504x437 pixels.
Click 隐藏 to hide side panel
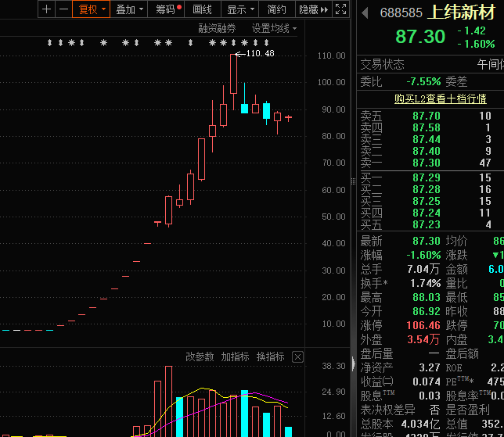(x=313, y=9)
